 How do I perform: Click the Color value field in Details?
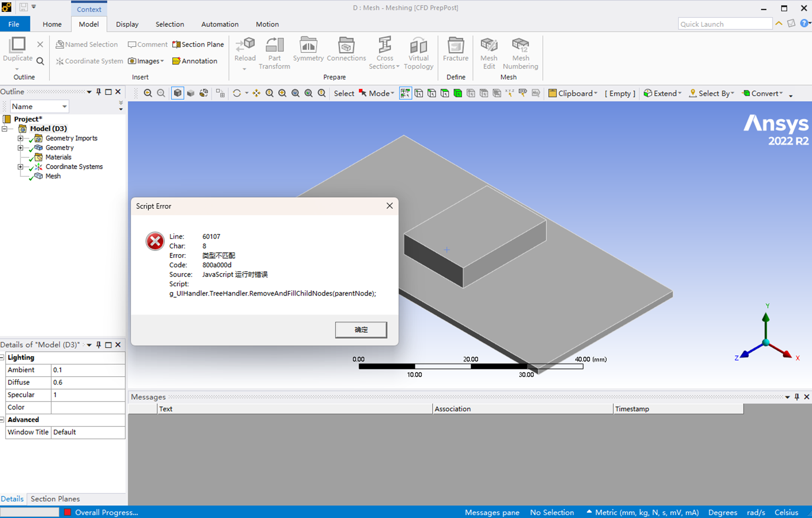(x=88, y=407)
